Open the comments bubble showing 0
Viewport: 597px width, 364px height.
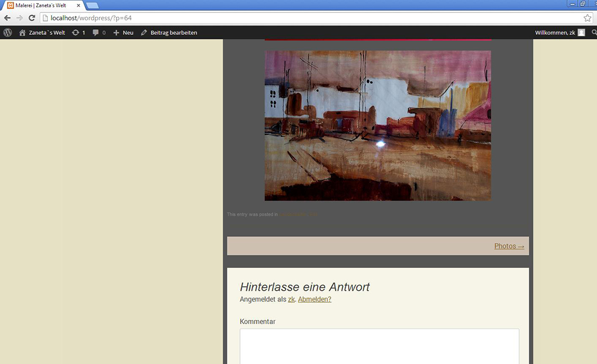click(99, 33)
